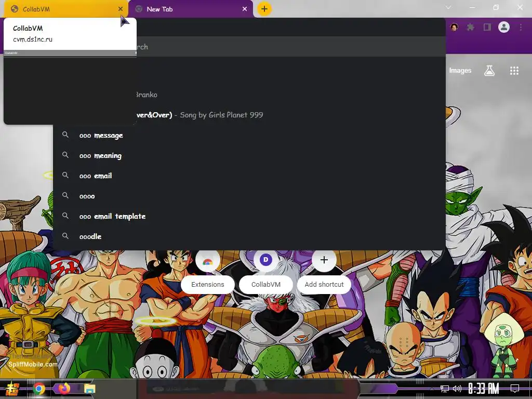Open Chrome's three-dot menu
532x399 pixels.
pos(521,27)
